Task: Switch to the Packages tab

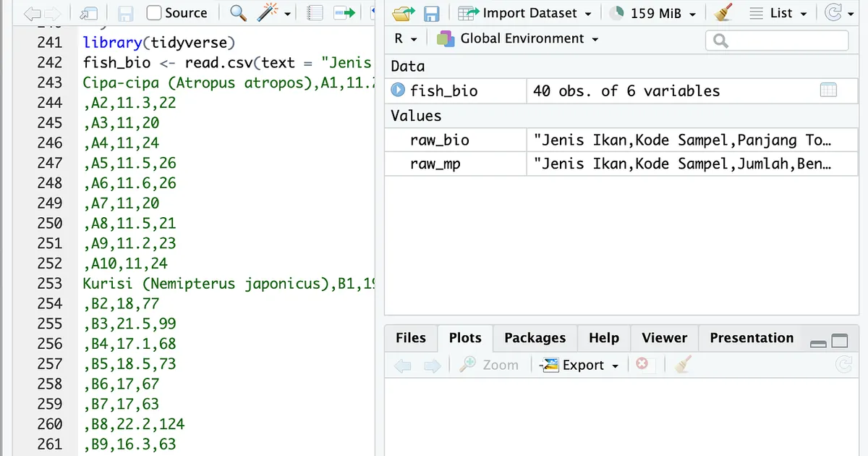Action: point(535,338)
